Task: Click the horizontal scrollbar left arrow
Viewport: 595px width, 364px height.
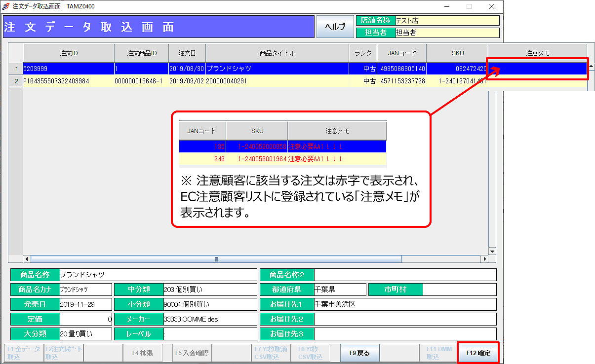Action: pos(27,259)
